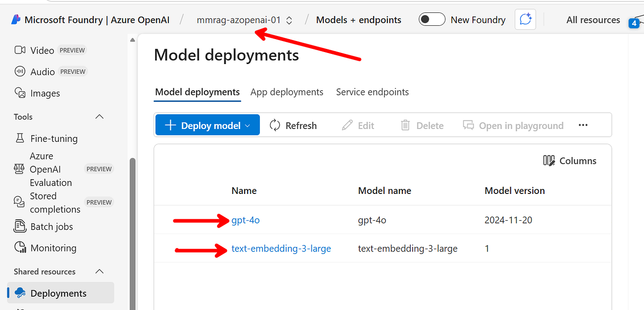Select the Monitoring chart icon
644x310 pixels.
tap(20, 248)
